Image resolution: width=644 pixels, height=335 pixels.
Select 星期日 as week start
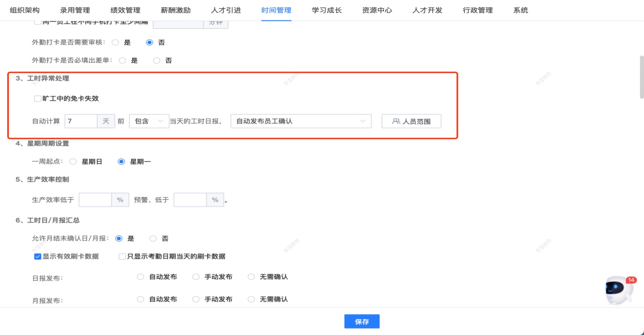click(73, 162)
